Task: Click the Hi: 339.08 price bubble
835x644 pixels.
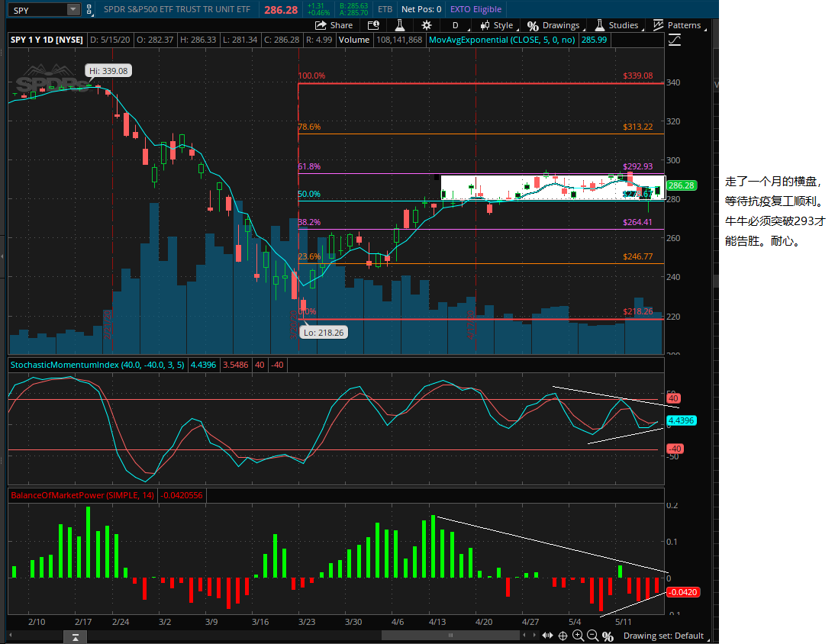Action: 108,71
